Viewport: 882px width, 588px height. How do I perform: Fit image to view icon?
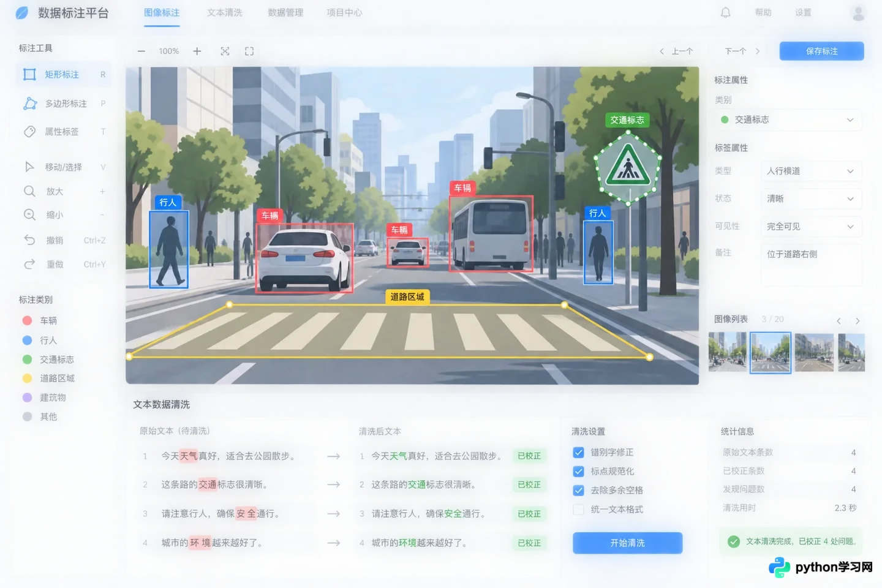click(225, 51)
